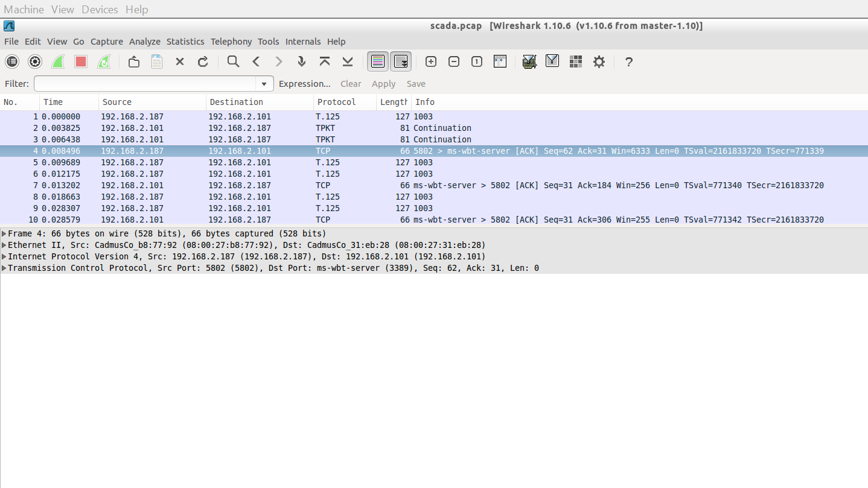
Task: Click the display filter input field
Action: 145,84
